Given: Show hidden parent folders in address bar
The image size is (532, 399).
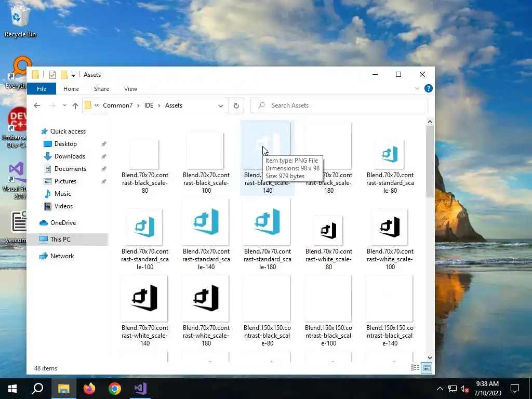Looking at the screenshot, I should (97, 105).
